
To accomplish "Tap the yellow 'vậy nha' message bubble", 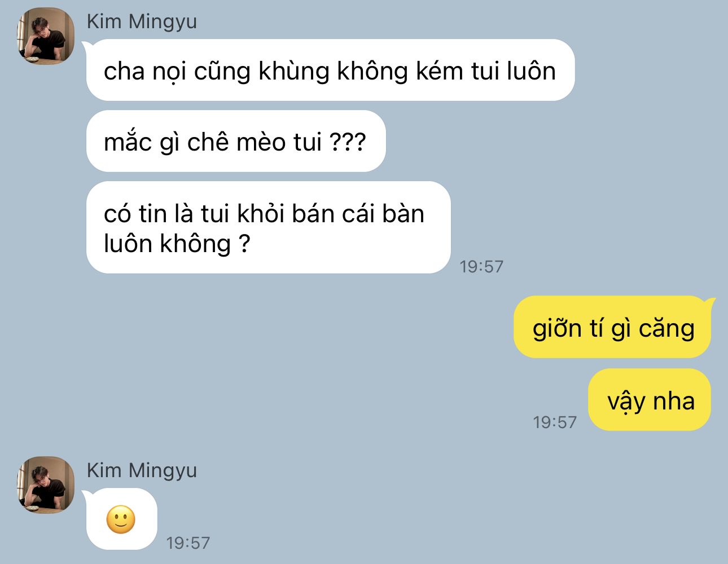I will click(x=650, y=400).
